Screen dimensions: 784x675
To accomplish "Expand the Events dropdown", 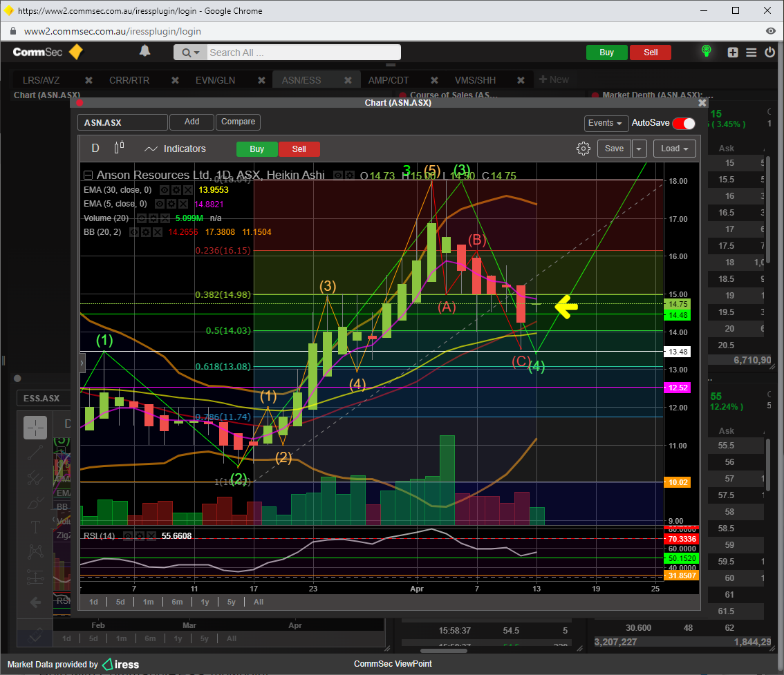I will tap(606, 123).
